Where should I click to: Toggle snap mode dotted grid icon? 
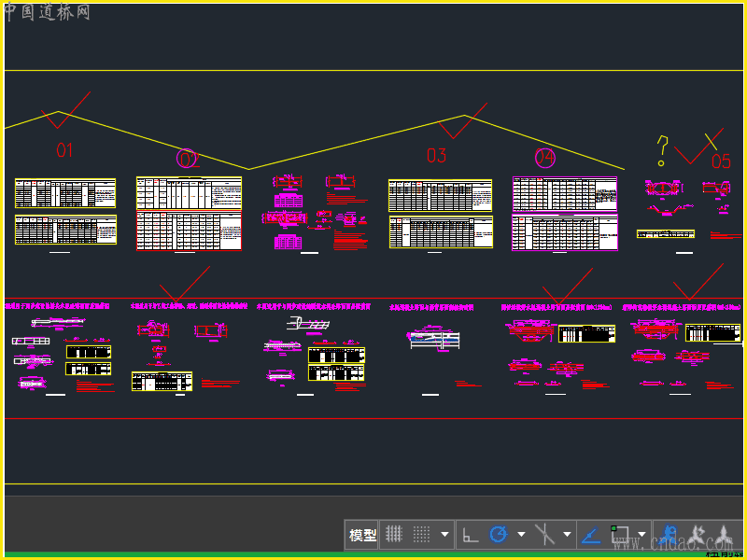click(421, 534)
